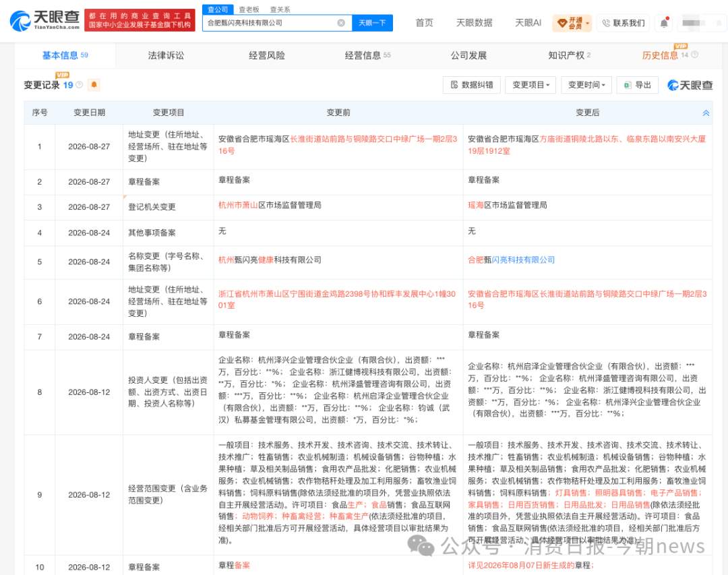The height and width of the screenshot is (575, 728).
Task: Switch to the 查关系 search tab
Action: (280, 9)
